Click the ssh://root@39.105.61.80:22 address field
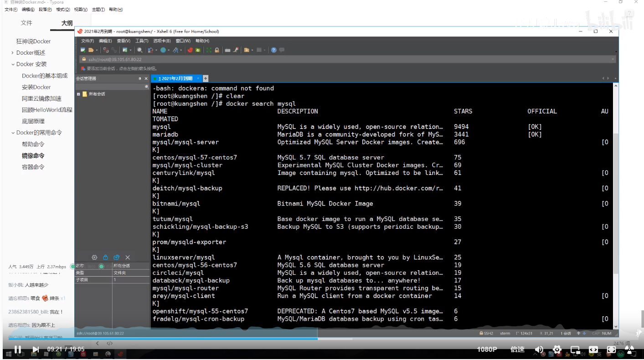This screenshot has height=360, width=644. (x=347, y=59)
